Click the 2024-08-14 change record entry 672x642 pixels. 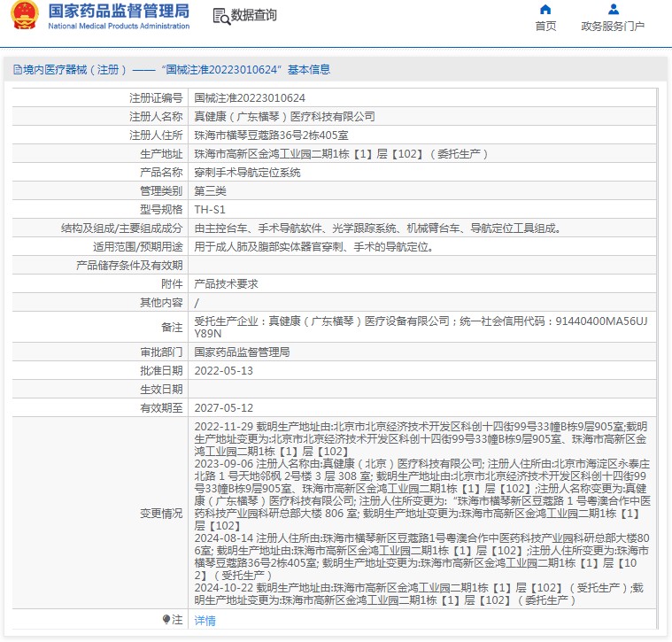pos(421,557)
